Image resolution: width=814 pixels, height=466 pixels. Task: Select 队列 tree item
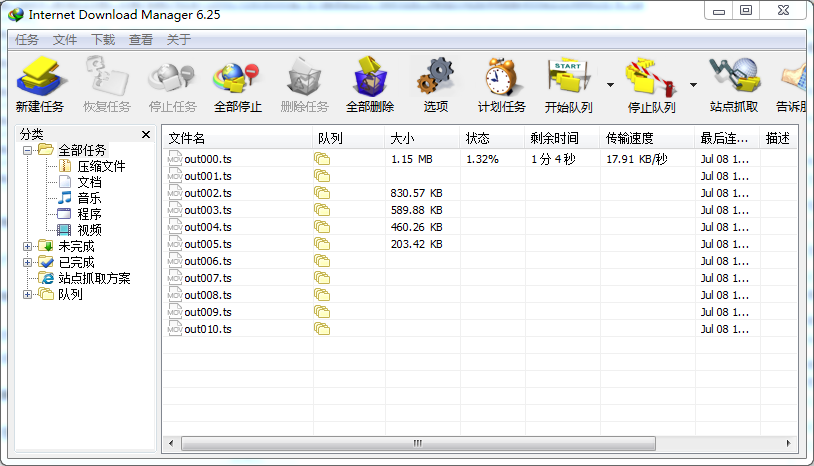[x=70, y=295]
